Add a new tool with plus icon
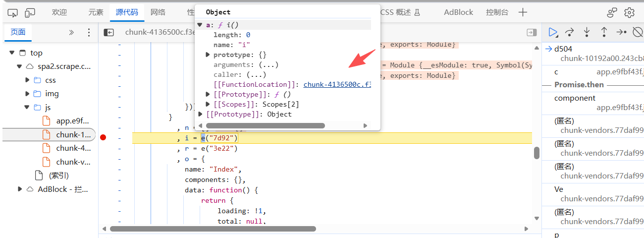 (523, 12)
